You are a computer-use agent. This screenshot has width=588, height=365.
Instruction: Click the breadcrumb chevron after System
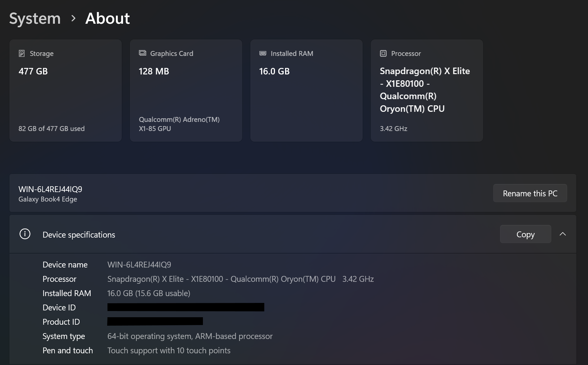73,18
